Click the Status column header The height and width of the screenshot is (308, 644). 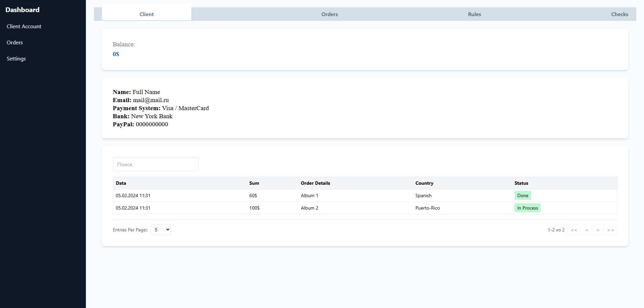(x=521, y=183)
